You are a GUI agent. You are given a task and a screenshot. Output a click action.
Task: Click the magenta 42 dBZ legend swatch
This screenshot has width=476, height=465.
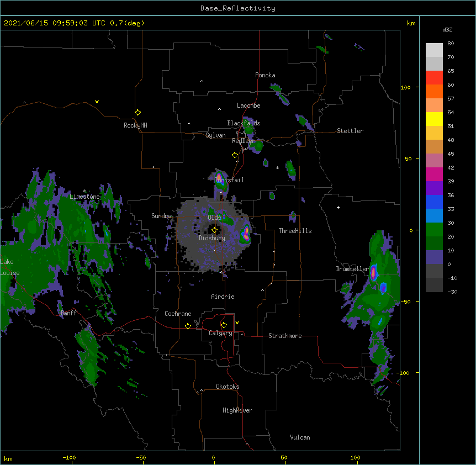(434, 174)
